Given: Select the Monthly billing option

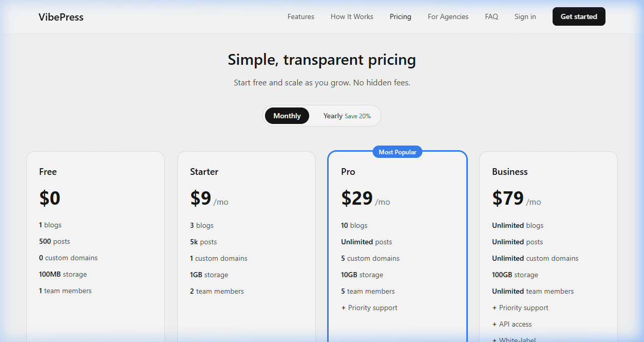Looking at the screenshot, I should coord(287,115).
